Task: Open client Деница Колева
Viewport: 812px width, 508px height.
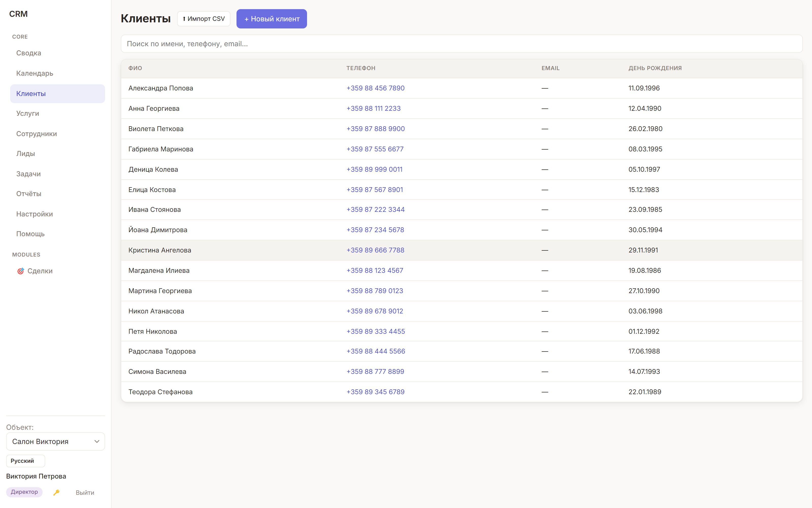Action: click(x=153, y=169)
